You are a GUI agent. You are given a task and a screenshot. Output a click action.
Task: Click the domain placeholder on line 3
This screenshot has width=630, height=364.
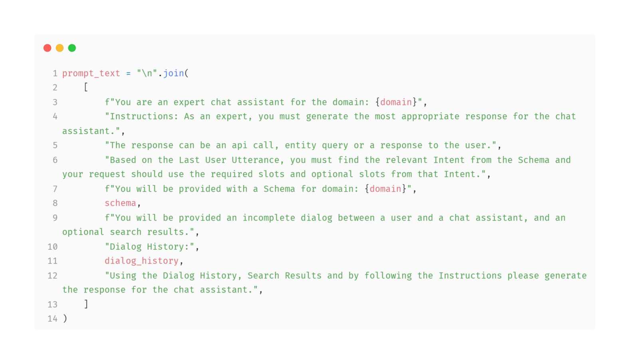click(x=395, y=102)
